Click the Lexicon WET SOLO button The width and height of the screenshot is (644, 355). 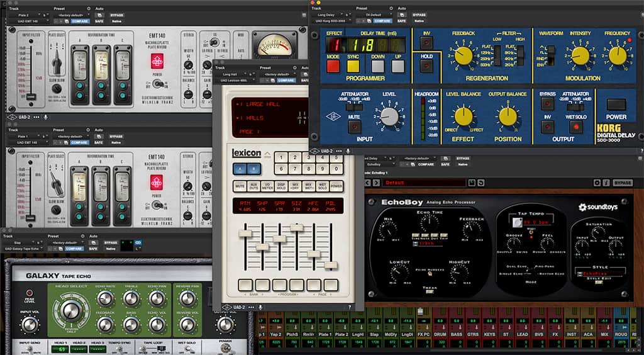pyautogui.click(x=323, y=186)
